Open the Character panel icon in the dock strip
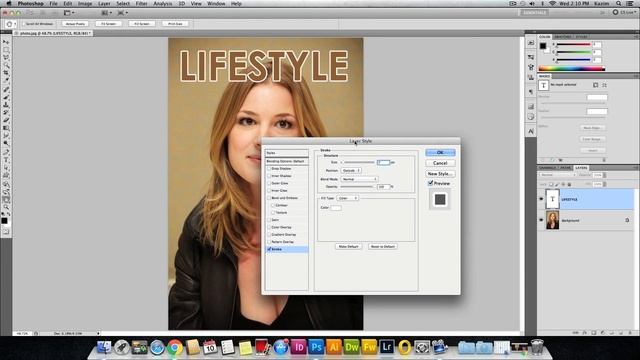The height and width of the screenshot is (360, 640). 531,131
